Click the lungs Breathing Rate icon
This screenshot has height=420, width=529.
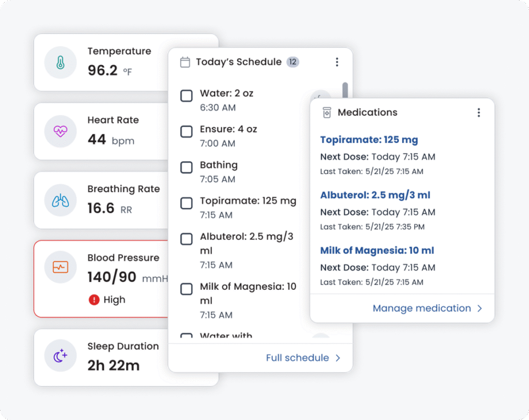click(60, 200)
